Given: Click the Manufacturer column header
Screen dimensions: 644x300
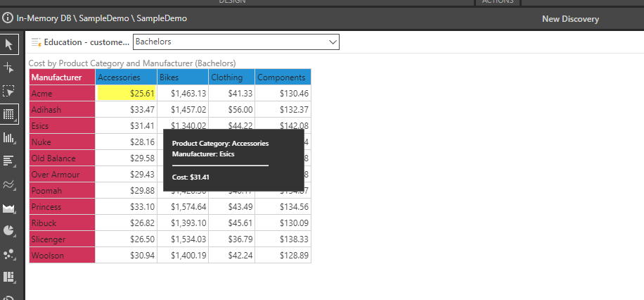Looking at the screenshot, I should 63,77.
